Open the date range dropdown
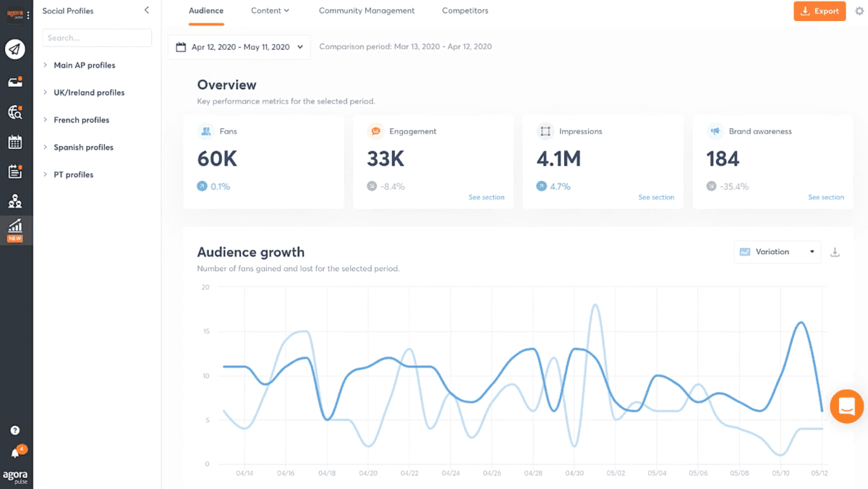 pos(239,47)
